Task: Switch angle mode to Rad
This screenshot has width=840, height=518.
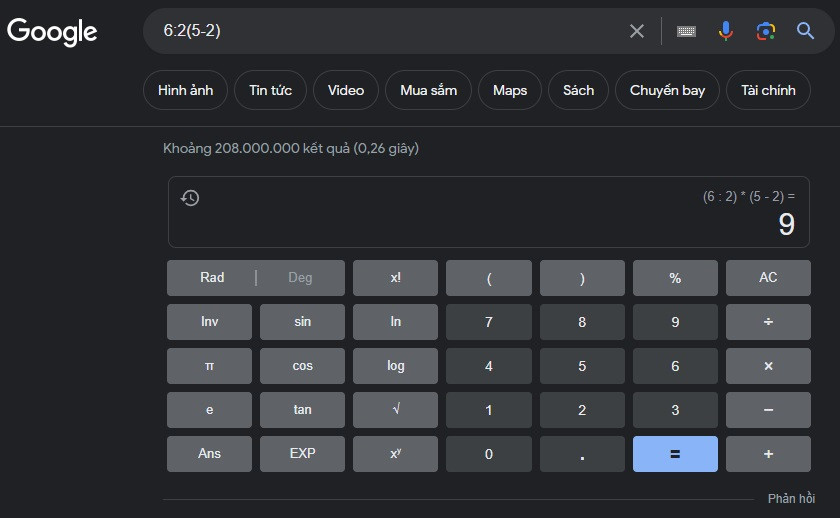Action: click(212, 278)
